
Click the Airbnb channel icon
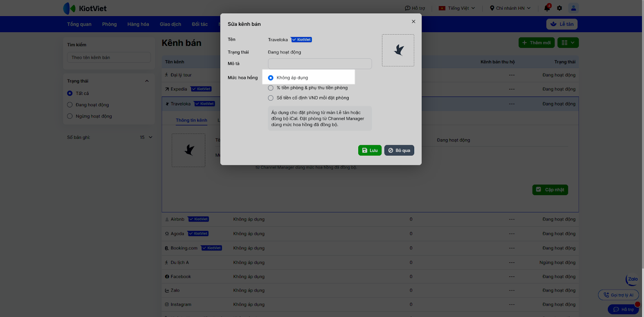coord(167,219)
